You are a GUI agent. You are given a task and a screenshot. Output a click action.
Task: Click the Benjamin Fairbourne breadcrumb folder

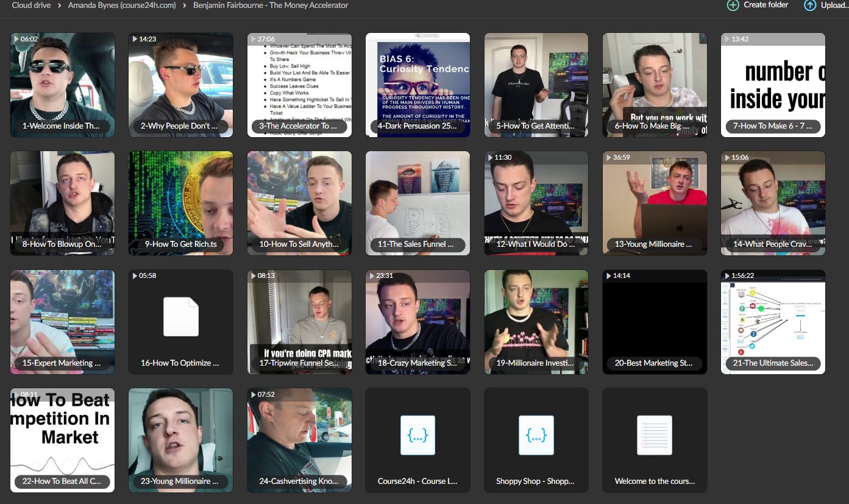tap(271, 5)
